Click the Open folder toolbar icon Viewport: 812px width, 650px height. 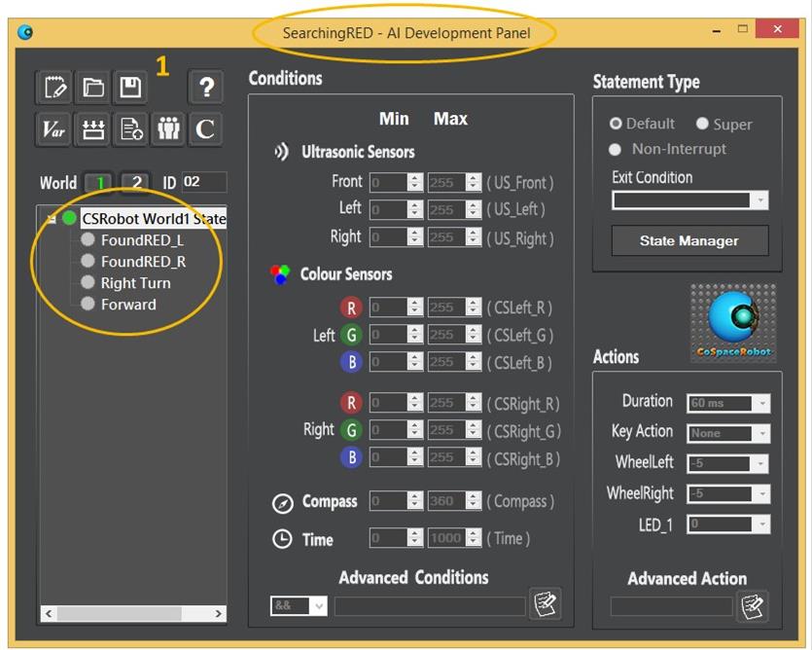click(93, 89)
